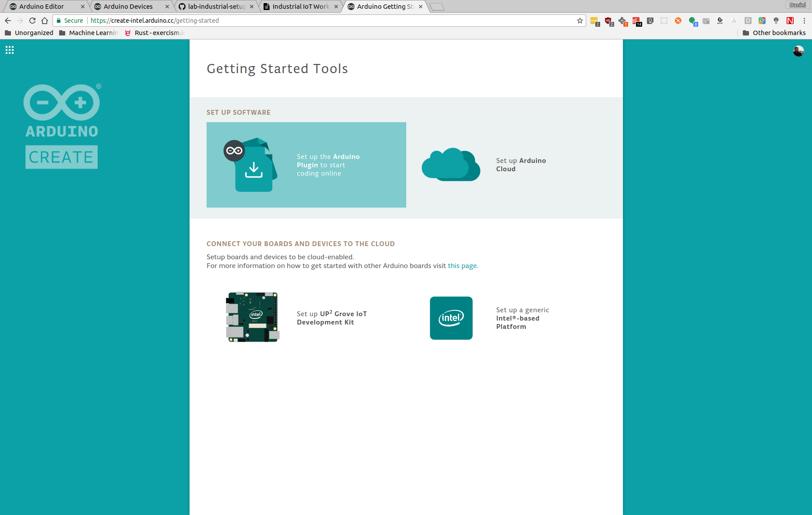Click the UP² board image
812x515 pixels.
(x=253, y=317)
